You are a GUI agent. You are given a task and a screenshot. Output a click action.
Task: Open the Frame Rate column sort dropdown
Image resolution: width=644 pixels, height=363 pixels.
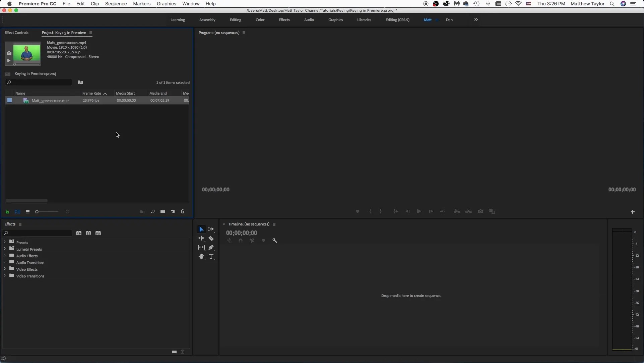105,93
